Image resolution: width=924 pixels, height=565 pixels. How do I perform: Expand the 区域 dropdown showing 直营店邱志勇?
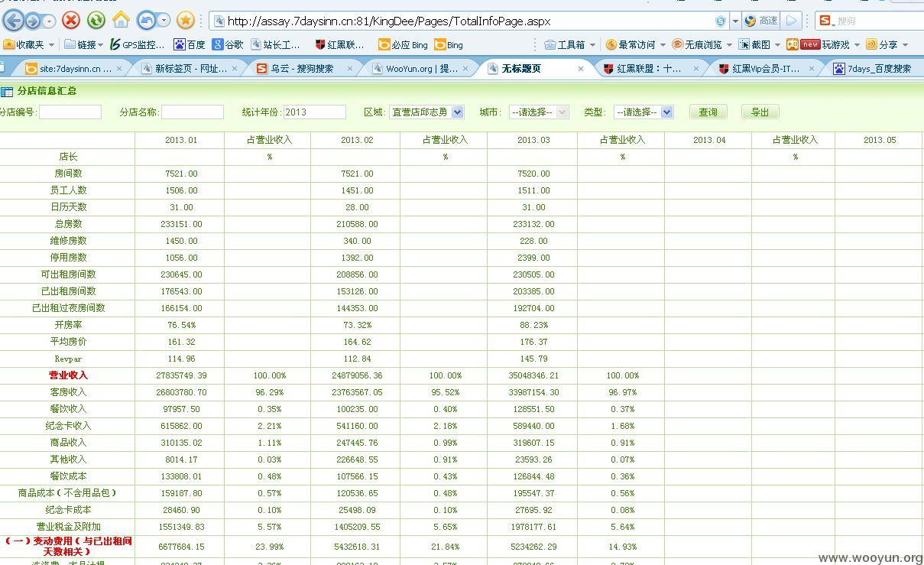click(x=426, y=112)
